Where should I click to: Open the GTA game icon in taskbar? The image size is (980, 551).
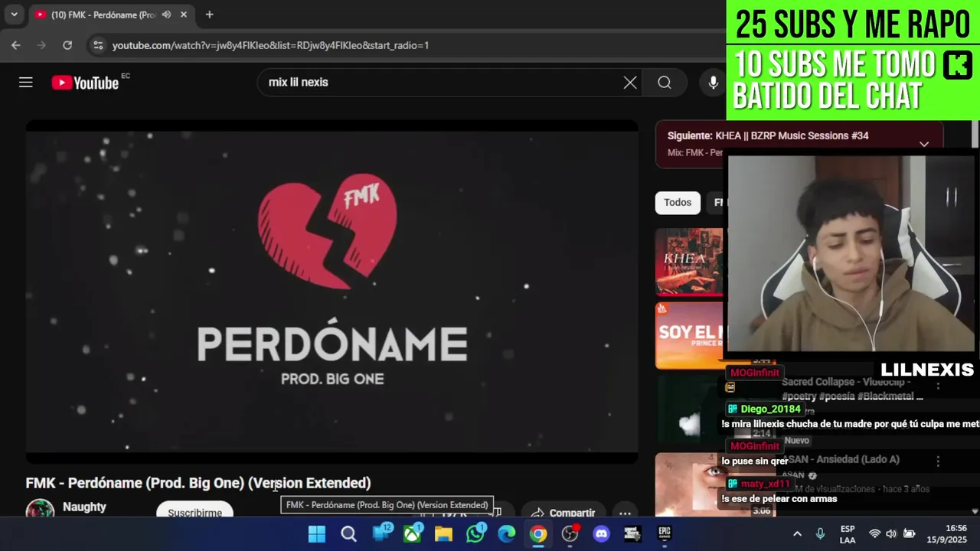pos(632,533)
